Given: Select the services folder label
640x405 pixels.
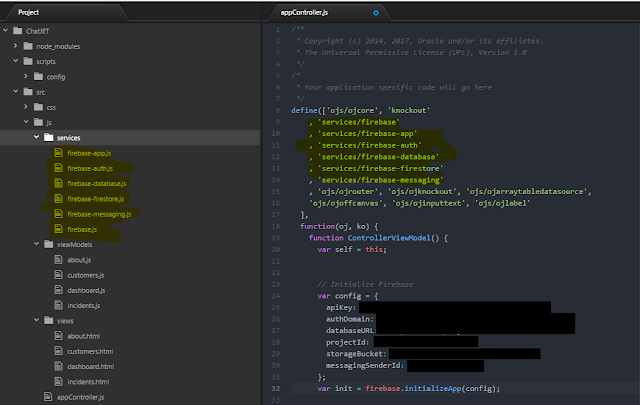Looking at the screenshot, I should 69,138.
